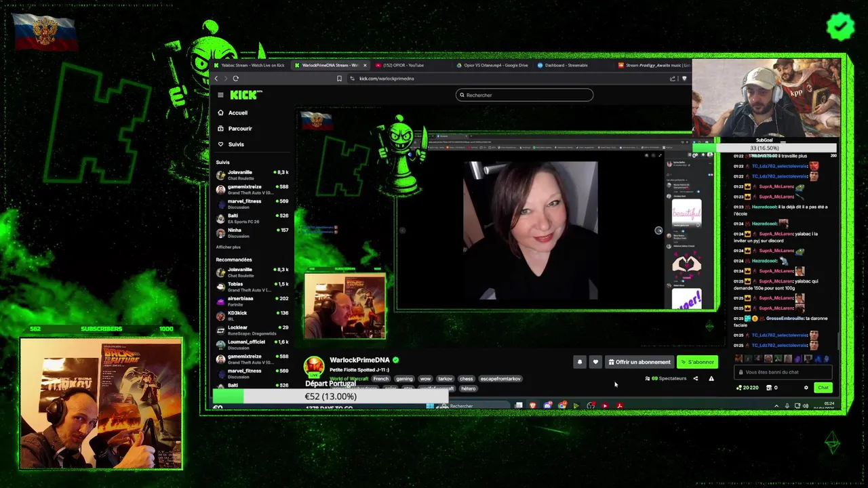Show hidden tray icons chevron
Image resolution: width=868 pixels, height=488 pixels.
click(x=776, y=406)
